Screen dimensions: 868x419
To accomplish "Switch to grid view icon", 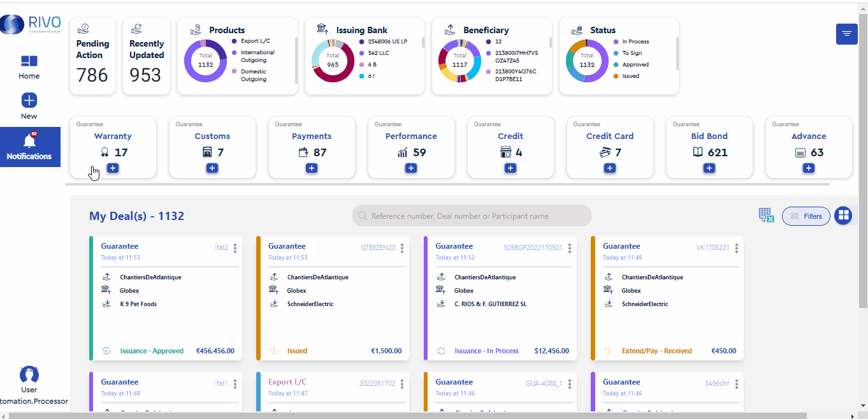I will click(x=843, y=216).
